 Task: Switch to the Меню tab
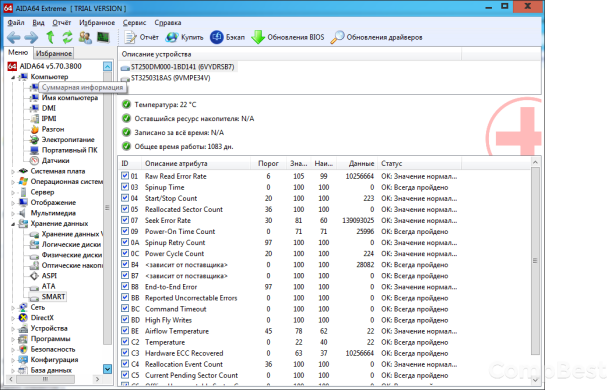(x=18, y=53)
